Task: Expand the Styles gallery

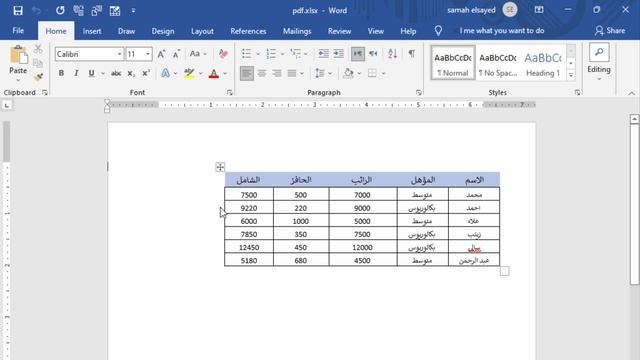Action: click(571, 75)
